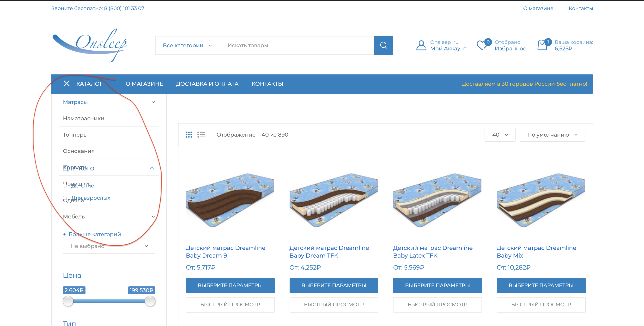Open the 40 items per page dropdown
The height and width of the screenshot is (326, 644).
(500, 134)
